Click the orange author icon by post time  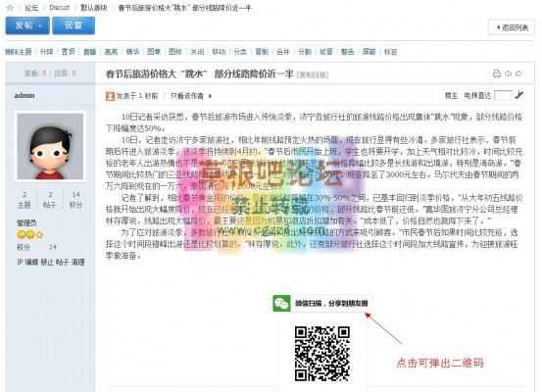coord(110,96)
